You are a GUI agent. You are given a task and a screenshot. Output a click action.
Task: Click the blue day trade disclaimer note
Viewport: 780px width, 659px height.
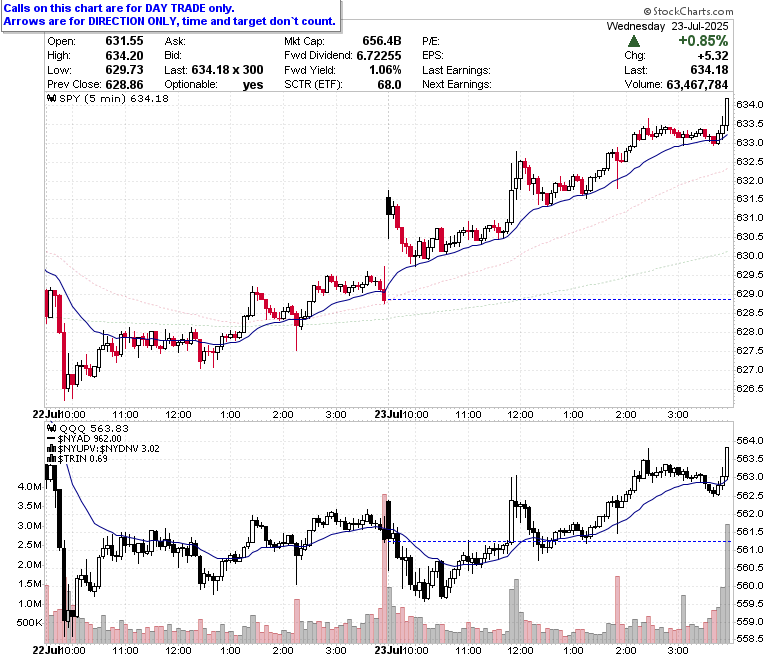(x=170, y=15)
